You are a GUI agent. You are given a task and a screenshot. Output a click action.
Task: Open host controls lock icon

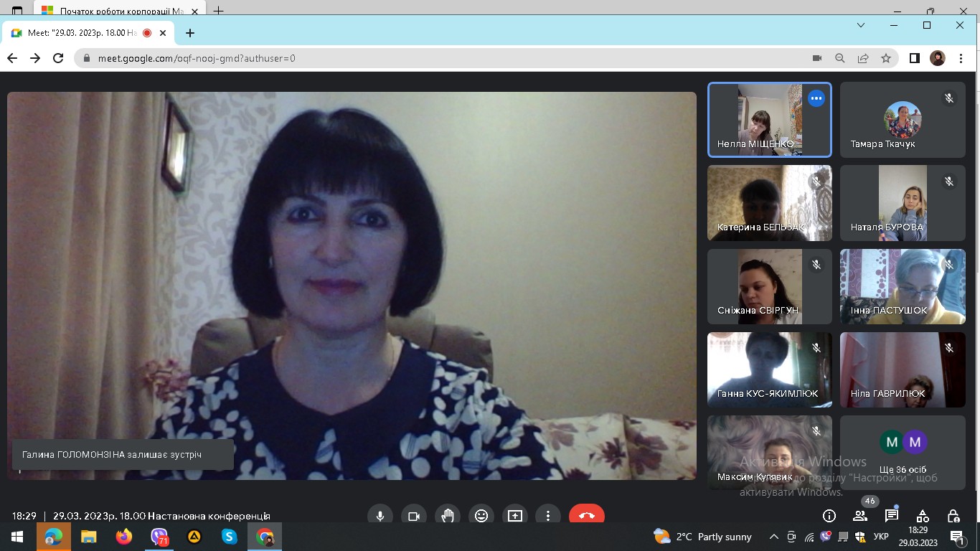(953, 516)
